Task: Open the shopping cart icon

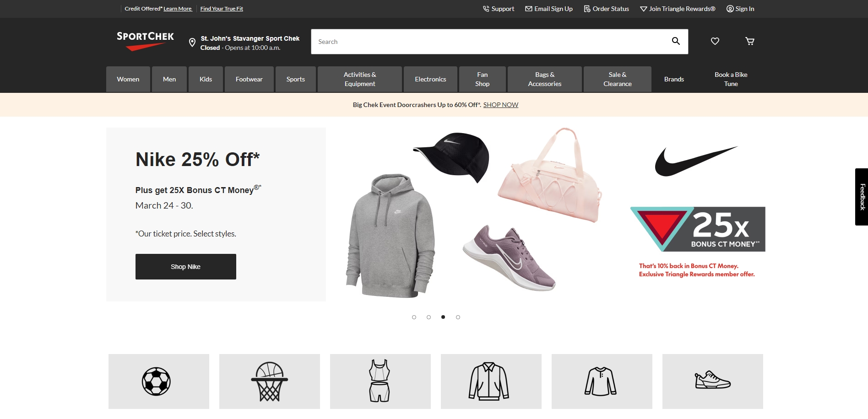Action: click(750, 41)
